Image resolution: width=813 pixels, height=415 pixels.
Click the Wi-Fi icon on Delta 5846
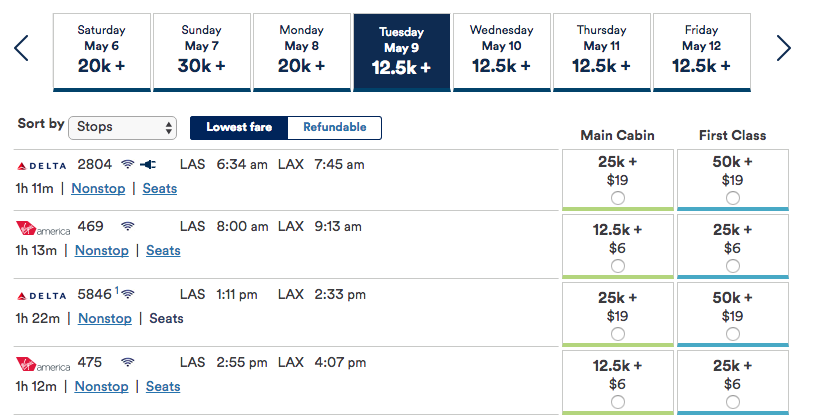128,294
